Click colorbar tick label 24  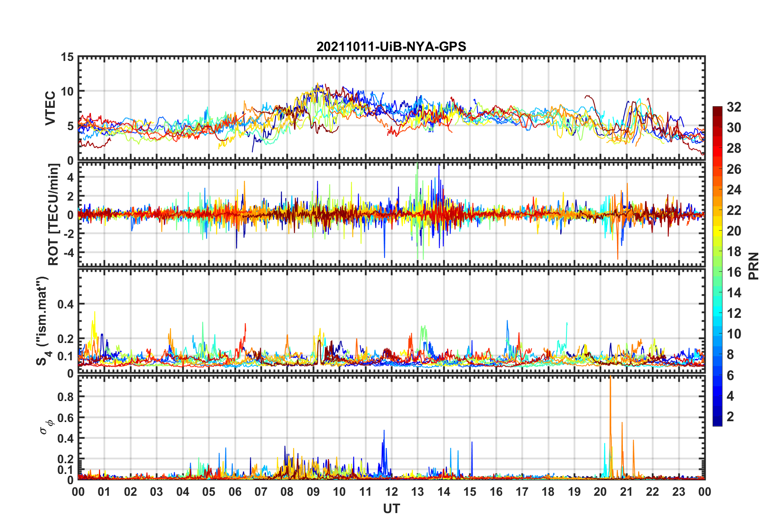pyautogui.click(x=734, y=189)
